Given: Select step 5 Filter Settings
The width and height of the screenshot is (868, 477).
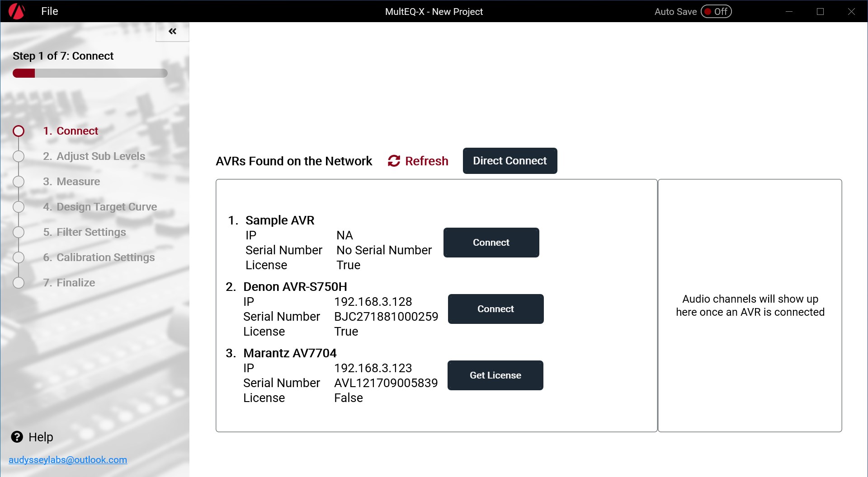Looking at the screenshot, I should pyautogui.click(x=85, y=232).
